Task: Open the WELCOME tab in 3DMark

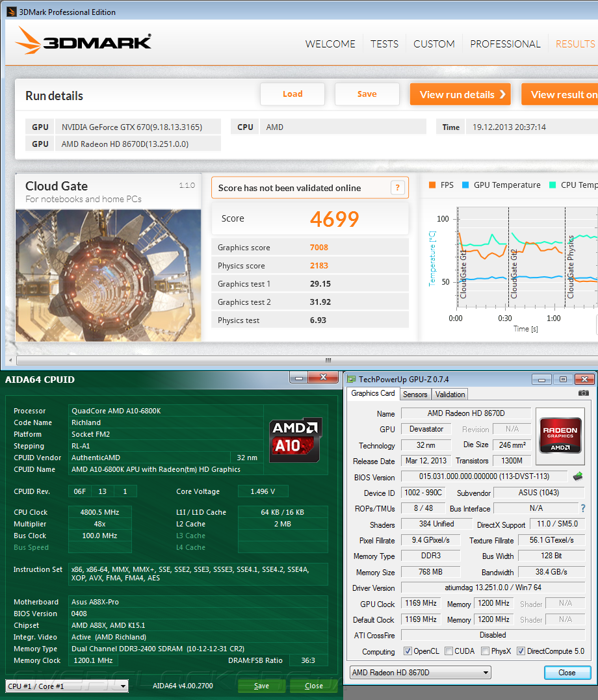Action: click(330, 44)
